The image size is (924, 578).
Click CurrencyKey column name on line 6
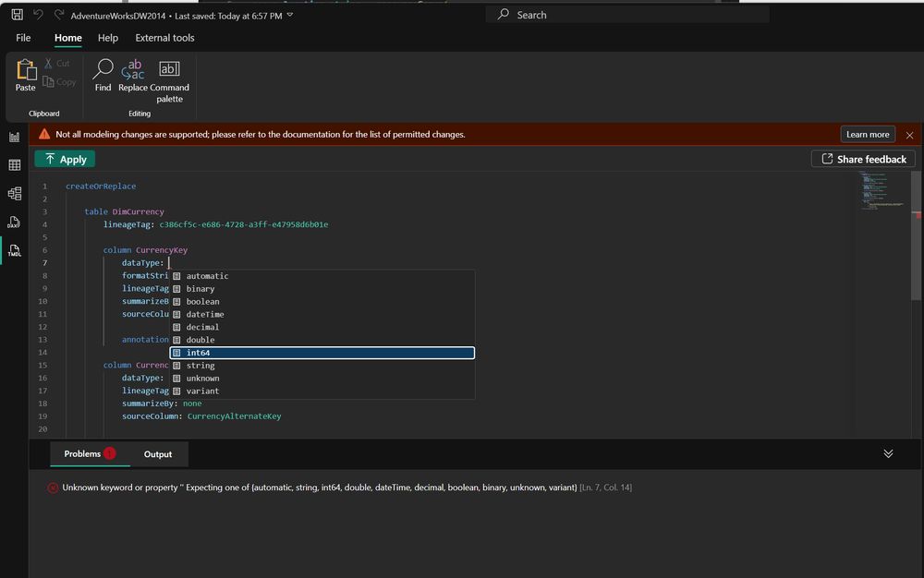(162, 250)
